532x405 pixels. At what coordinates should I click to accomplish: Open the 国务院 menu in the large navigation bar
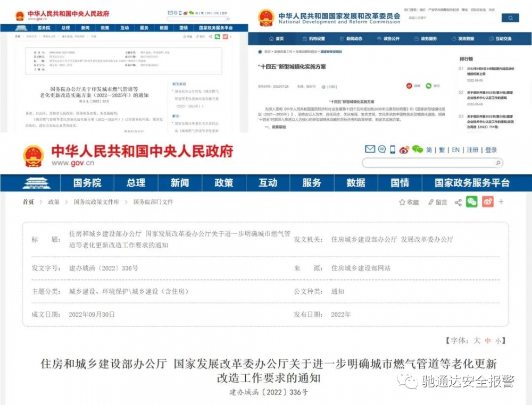point(87,183)
